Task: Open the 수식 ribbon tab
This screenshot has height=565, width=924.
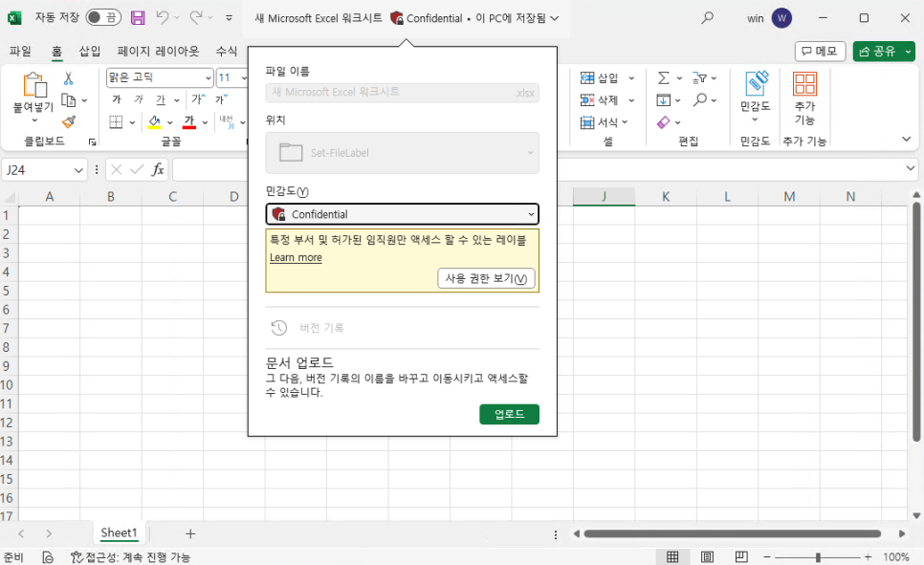Action: click(x=227, y=52)
